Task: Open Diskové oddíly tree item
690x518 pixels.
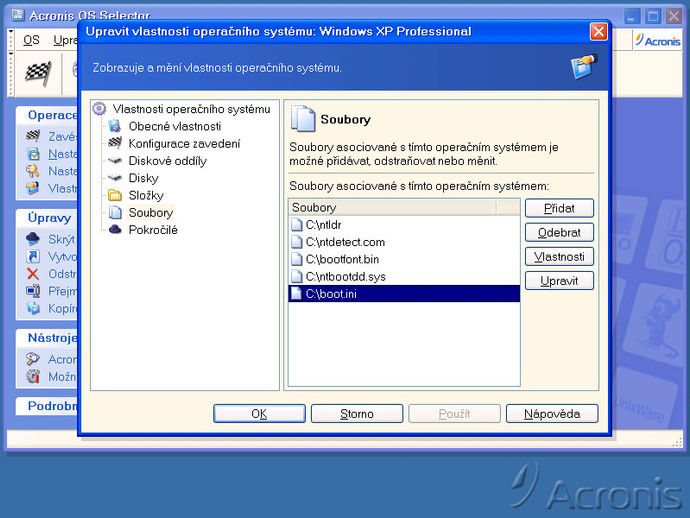Action: coord(168,161)
